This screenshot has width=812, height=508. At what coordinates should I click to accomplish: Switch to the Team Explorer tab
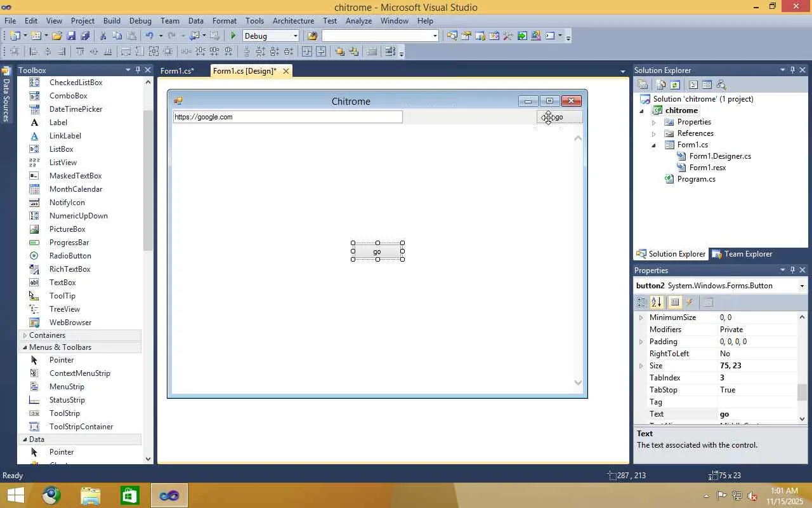click(x=742, y=254)
